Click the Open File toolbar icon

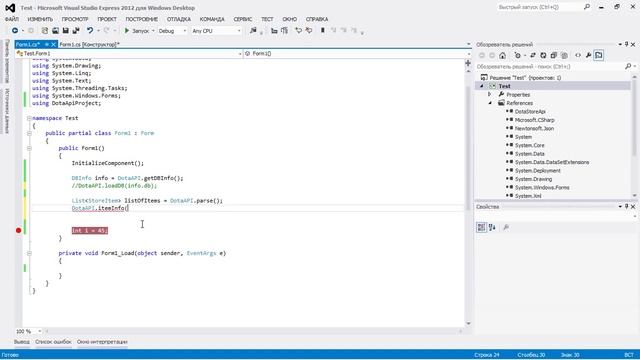pos(55,31)
